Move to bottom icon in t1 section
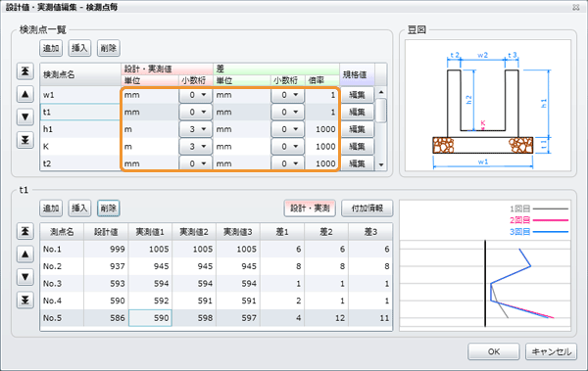588x371 pixels. 25,300
